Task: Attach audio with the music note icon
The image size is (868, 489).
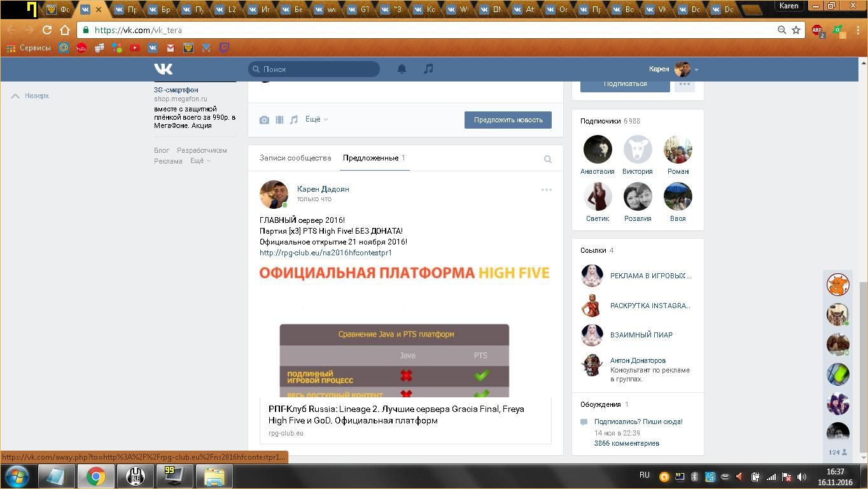Action: (x=294, y=120)
